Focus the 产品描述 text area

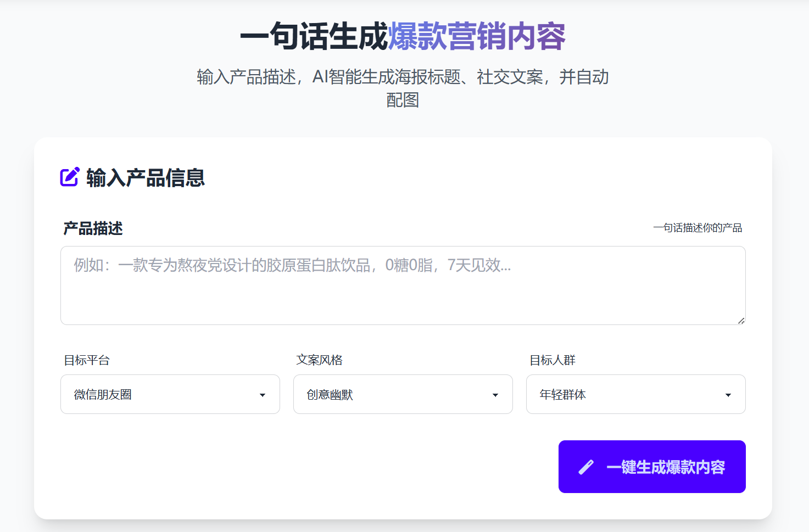click(403, 285)
